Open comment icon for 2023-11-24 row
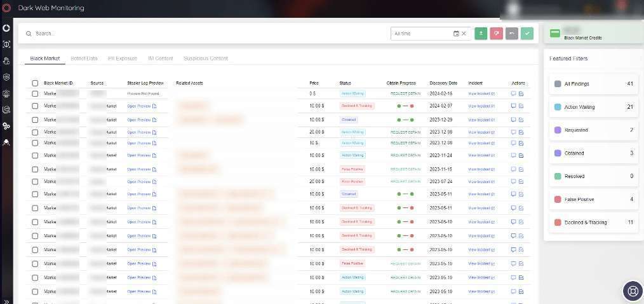Image resolution: width=644 pixels, height=304 pixels. pyautogui.click(x=513, y=155)
